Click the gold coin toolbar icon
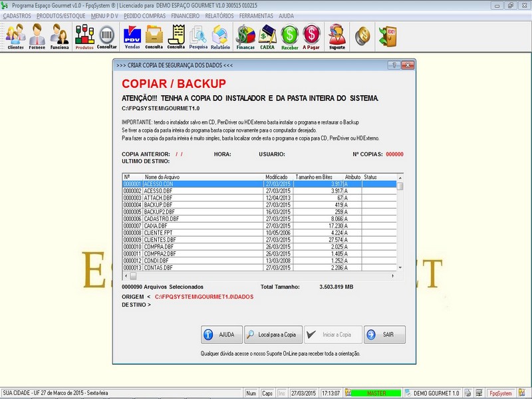This screenshot has height=399, width=532. [x=362, y=36]
